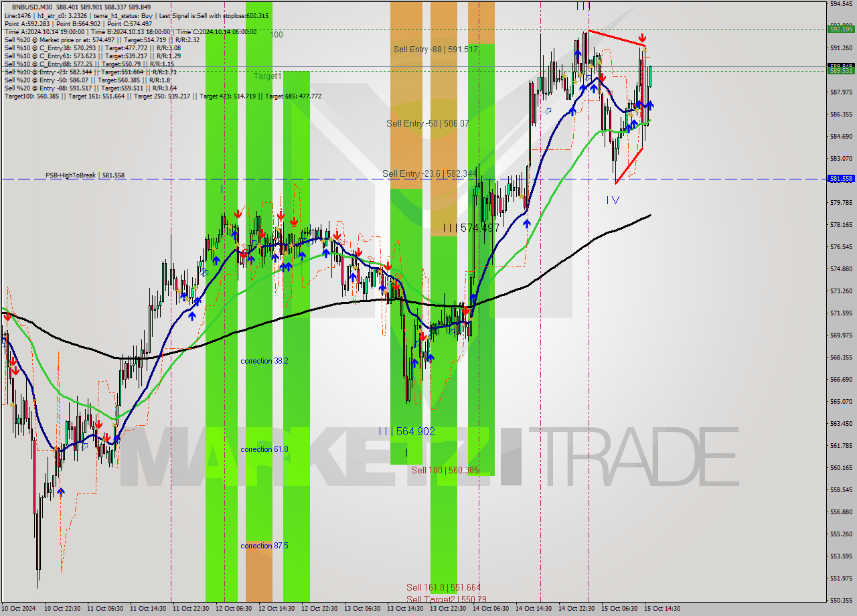
Task: Click the '13 Oct 14:30' time axis label
Action: point(404,609)
